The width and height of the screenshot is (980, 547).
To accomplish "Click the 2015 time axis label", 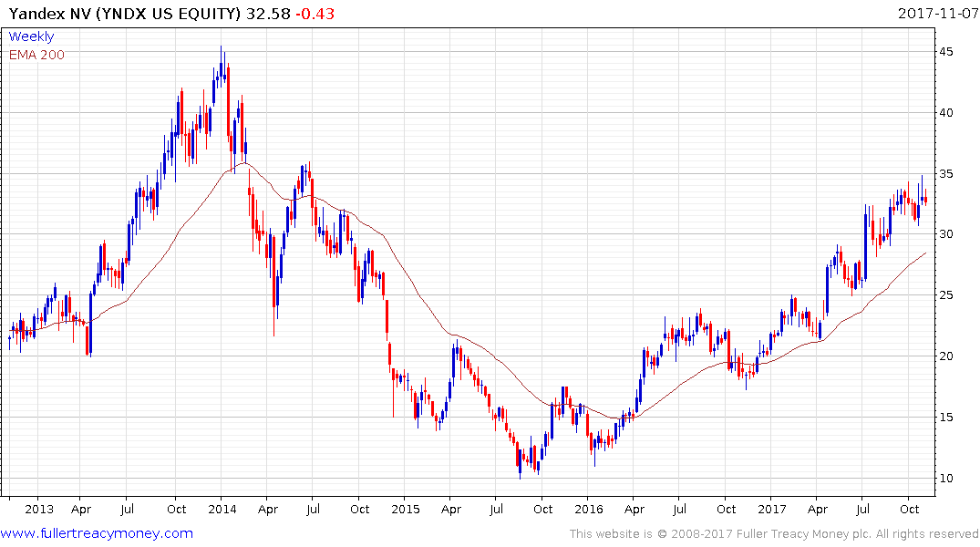I will tap(406, 510).
